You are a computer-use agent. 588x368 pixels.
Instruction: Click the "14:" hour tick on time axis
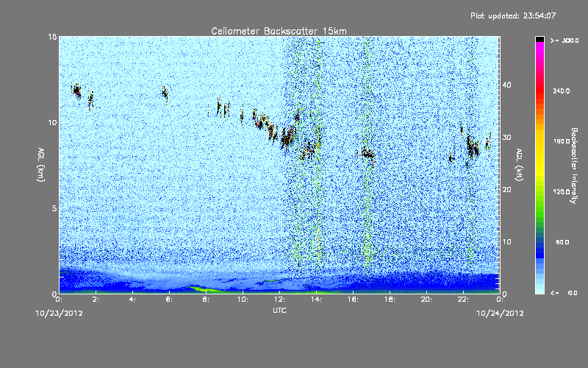click(316, 300)
